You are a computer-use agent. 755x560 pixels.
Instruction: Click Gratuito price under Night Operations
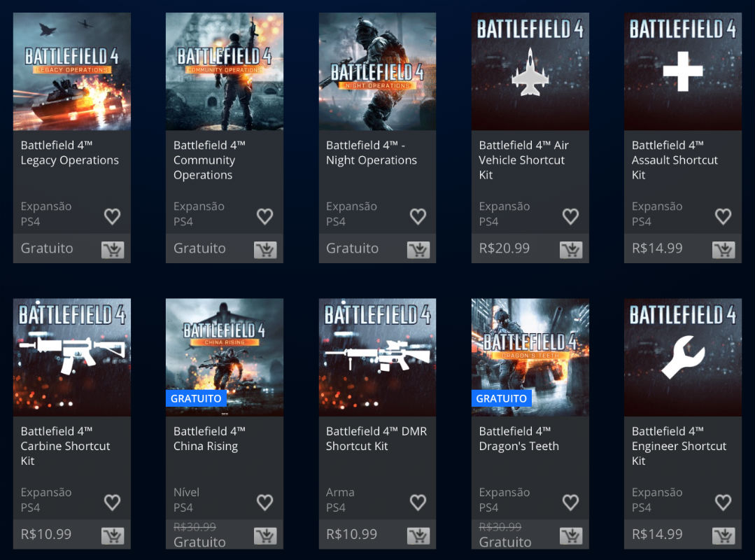[352, 248]
